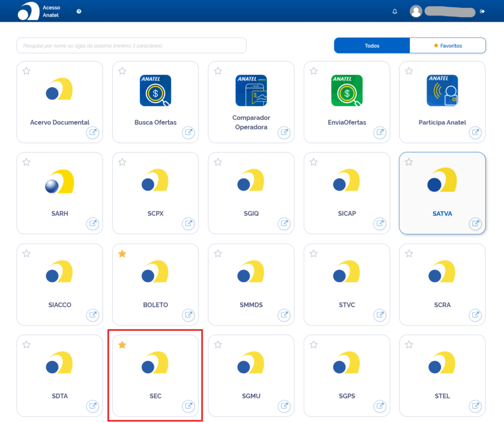The image size is (504, 423).
Task: Select the Busca Ofertas app thumbnail
Action: pos(156,91)
